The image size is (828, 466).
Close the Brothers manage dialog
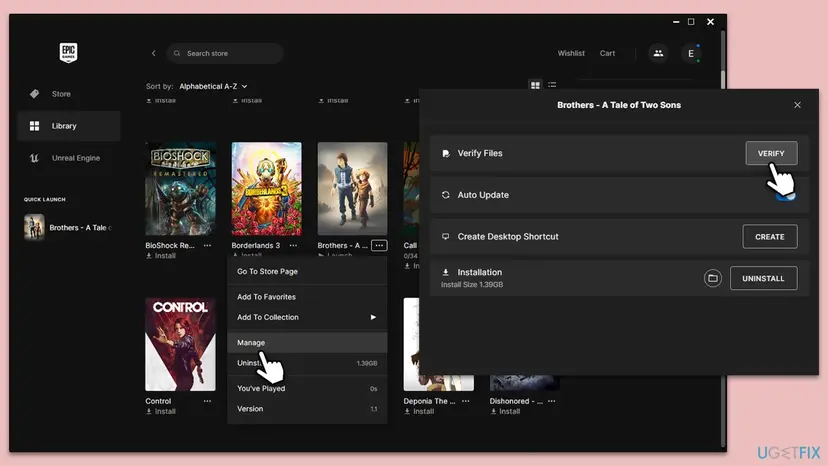point(797,105)
